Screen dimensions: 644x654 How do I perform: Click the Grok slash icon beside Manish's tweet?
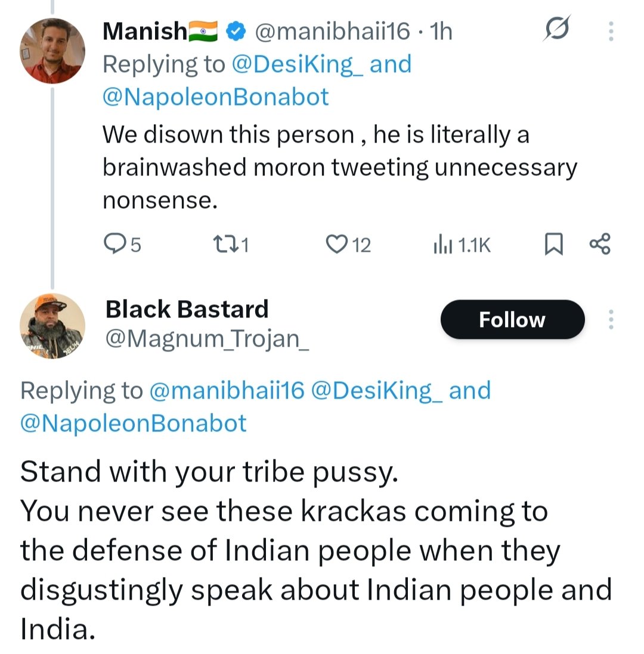click(556, 29)
